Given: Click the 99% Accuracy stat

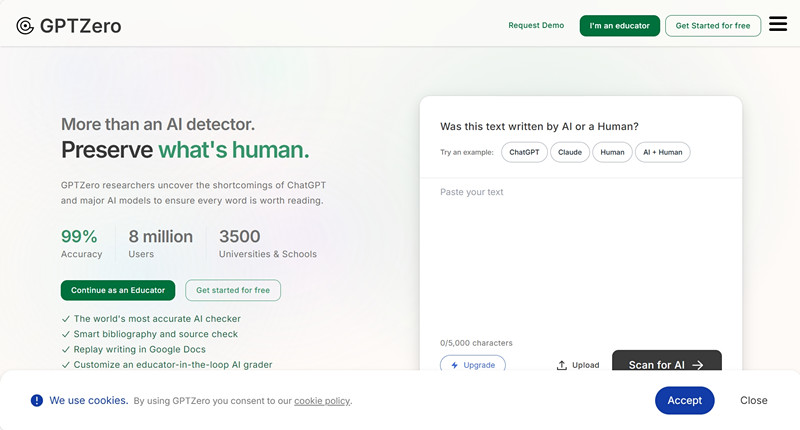Looking at the screenshot, I should pos(81,243).
